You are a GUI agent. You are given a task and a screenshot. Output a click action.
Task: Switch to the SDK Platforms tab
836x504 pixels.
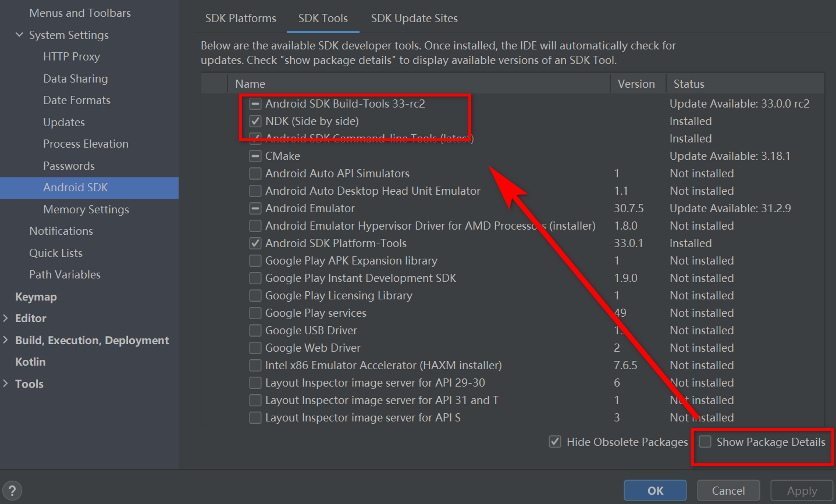tap(241, 18)
